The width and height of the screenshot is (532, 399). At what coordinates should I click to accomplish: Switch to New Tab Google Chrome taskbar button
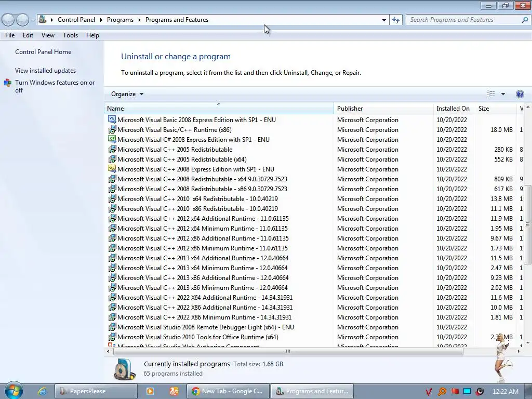[228, 391]
